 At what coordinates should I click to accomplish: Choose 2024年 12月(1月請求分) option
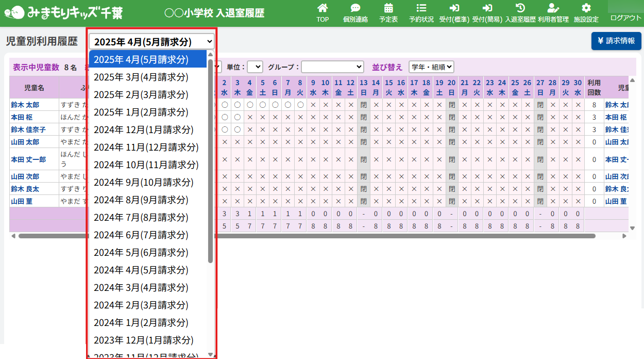click(144, 129)
